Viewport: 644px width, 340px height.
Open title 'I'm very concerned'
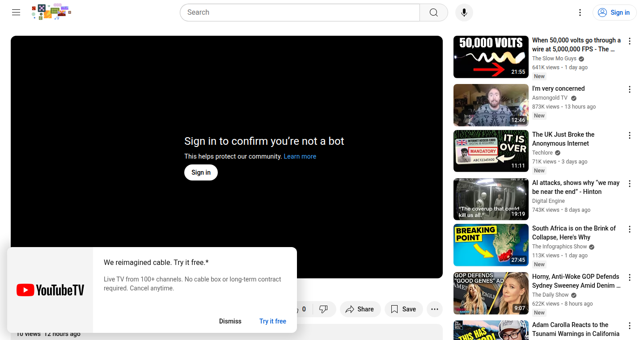[559, 88]
